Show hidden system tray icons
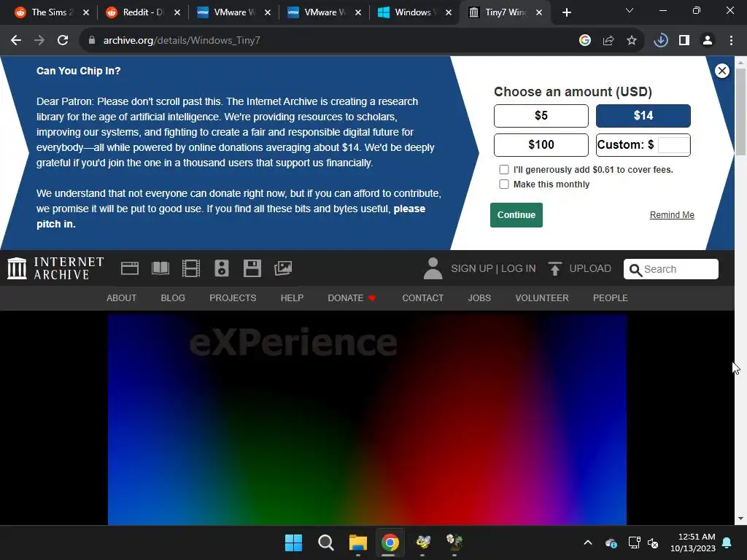The image size is (747, 560). coord(588,542)
